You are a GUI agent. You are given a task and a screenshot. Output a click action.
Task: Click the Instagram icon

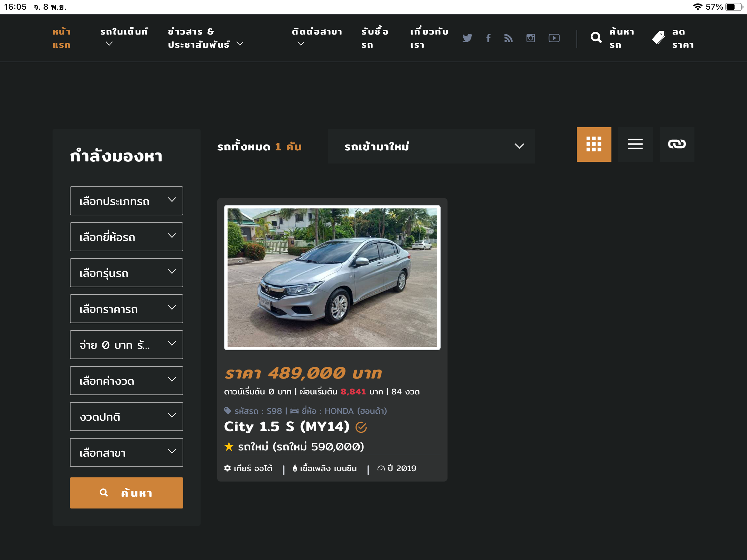[x=531, y=38]
